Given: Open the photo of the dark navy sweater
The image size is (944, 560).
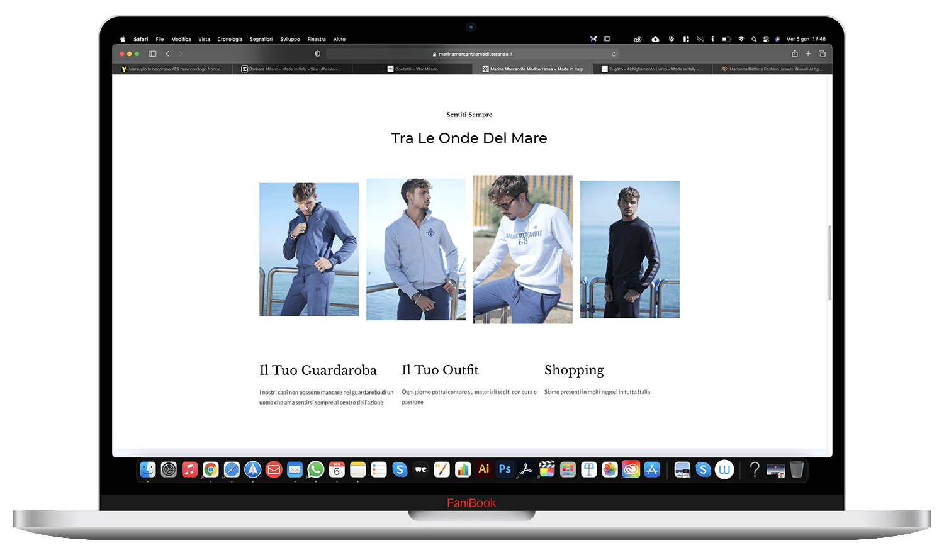Looking at the screenshot, I should [630, 249].
